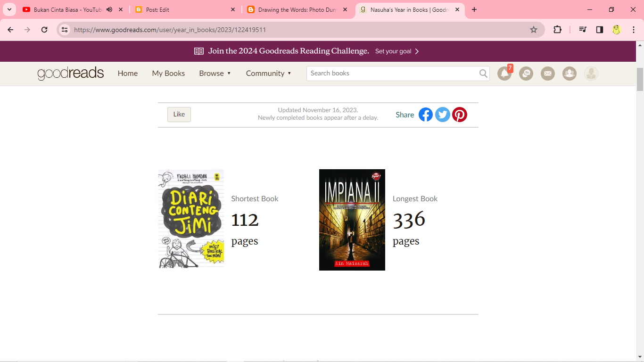Open Goodreads notifications bell
The width and height of the screenshot is (644, 362).
point(504,74)
